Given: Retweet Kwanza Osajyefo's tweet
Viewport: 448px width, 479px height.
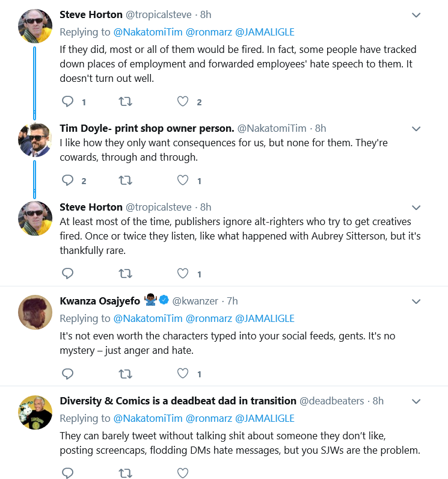Looking at the screenshot, I should [125, 373].
